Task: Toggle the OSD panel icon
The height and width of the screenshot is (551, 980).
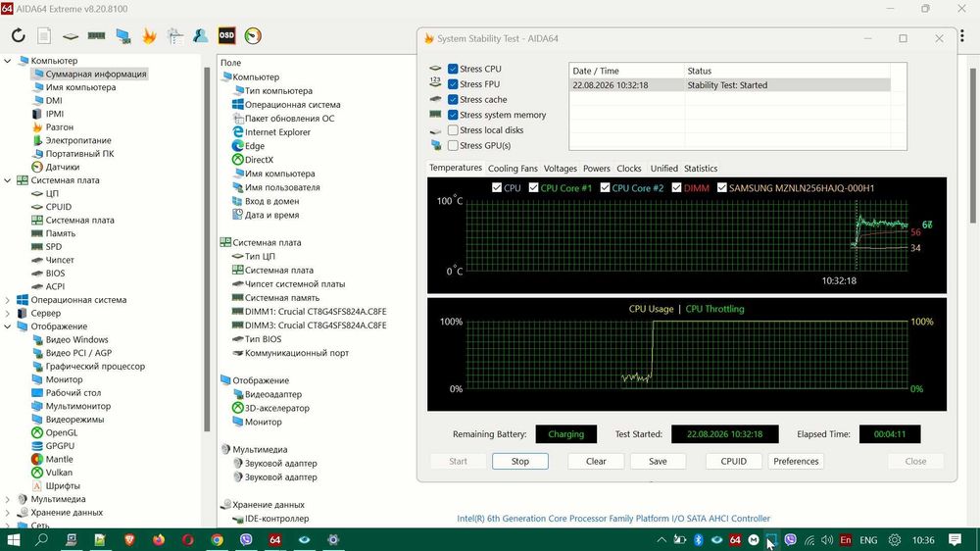Action: [226, 35]
